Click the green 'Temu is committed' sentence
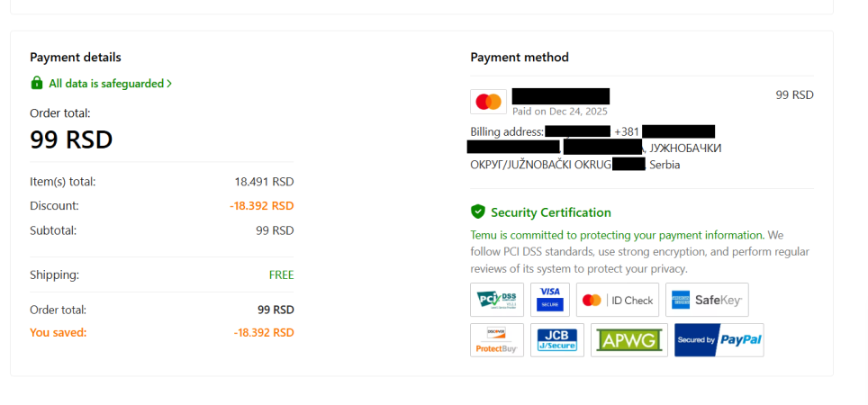 click(617, 235)
